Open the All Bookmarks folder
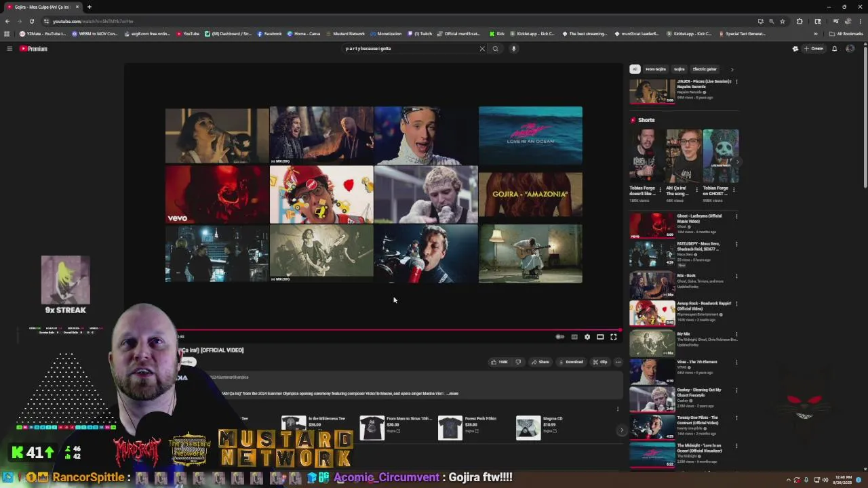This screenshot has width=868, height=488. point(848,34)
